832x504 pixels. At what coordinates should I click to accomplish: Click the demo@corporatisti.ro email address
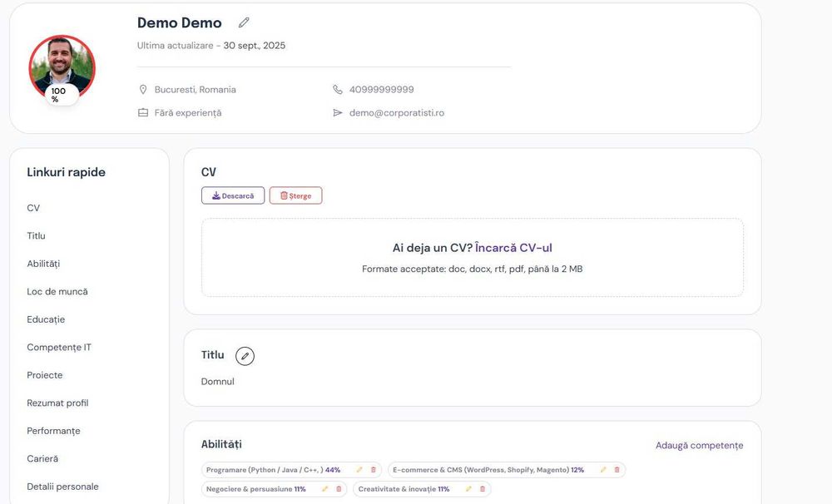click(x=396, y=113)
